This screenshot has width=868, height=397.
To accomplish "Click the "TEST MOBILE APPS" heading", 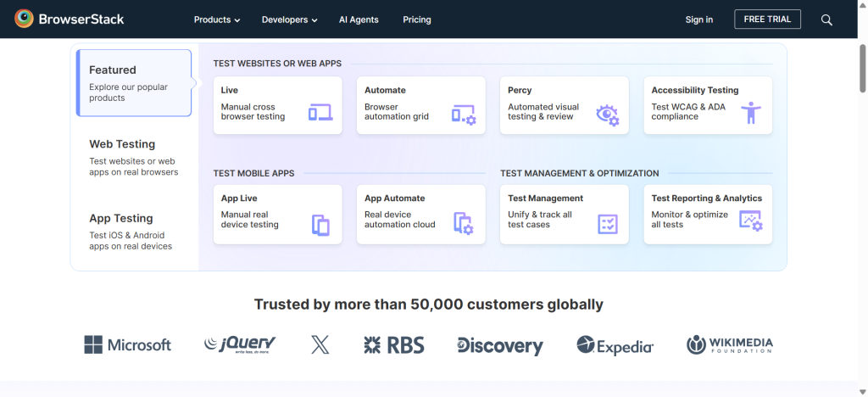I will tap(254, 173).
